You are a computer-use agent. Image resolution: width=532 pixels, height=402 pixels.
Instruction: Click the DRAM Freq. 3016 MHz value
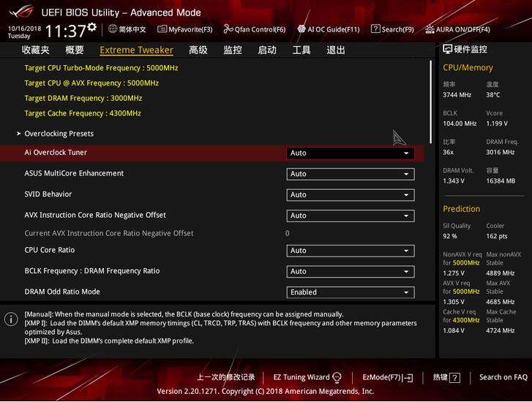tap(501, 153)
